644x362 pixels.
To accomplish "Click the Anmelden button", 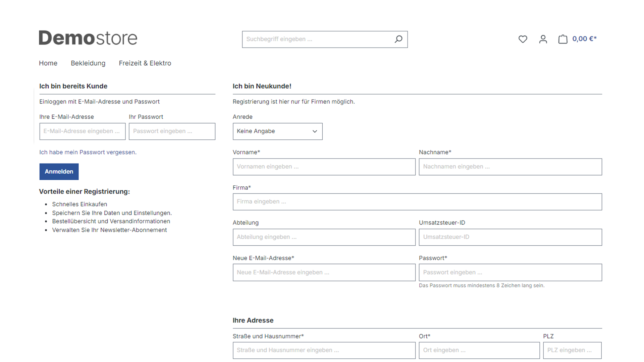I will [59, 172].
